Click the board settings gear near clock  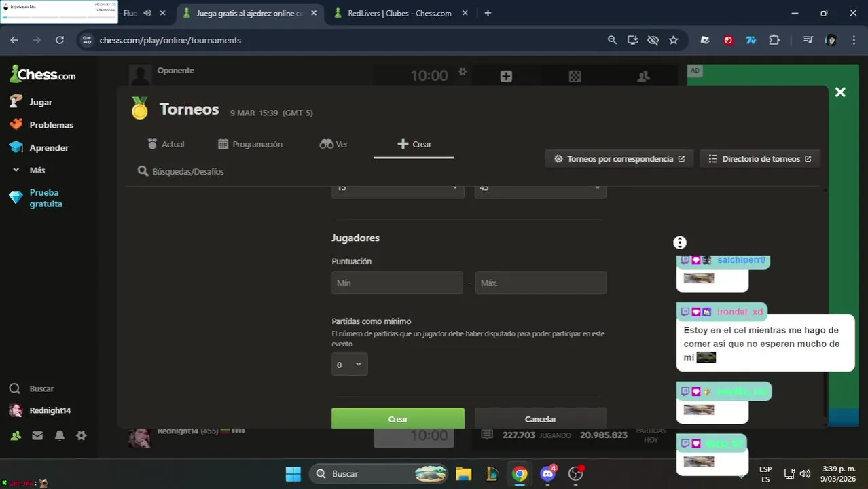[x=463, y=71]
